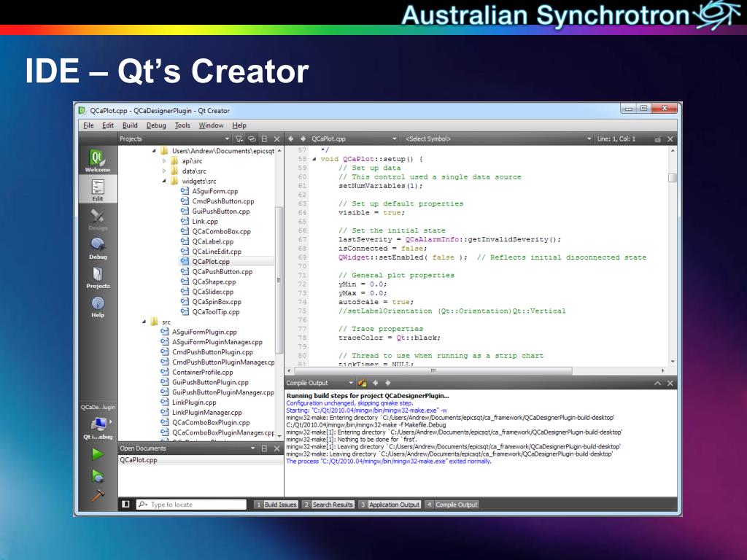Select QCaPlot.cpp in Open Documents list

139,460
